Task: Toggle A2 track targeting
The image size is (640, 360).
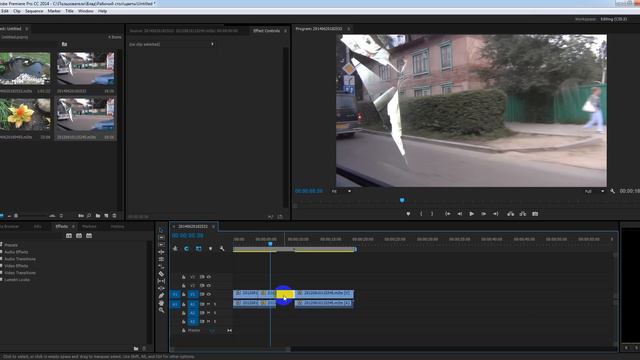Action: point(193,313)
